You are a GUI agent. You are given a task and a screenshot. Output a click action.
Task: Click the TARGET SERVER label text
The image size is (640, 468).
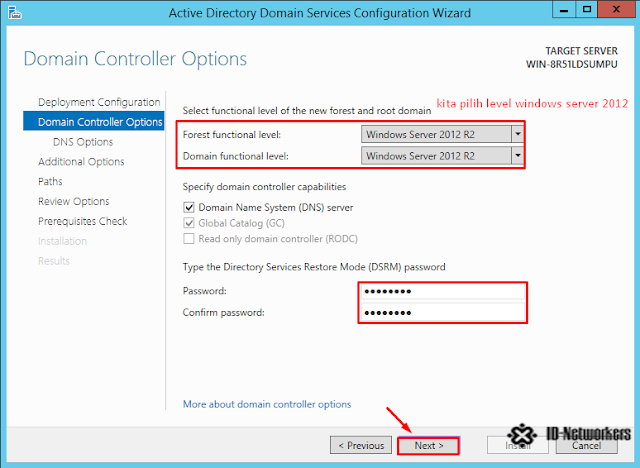pyautogui.click(x=581, y=51)
